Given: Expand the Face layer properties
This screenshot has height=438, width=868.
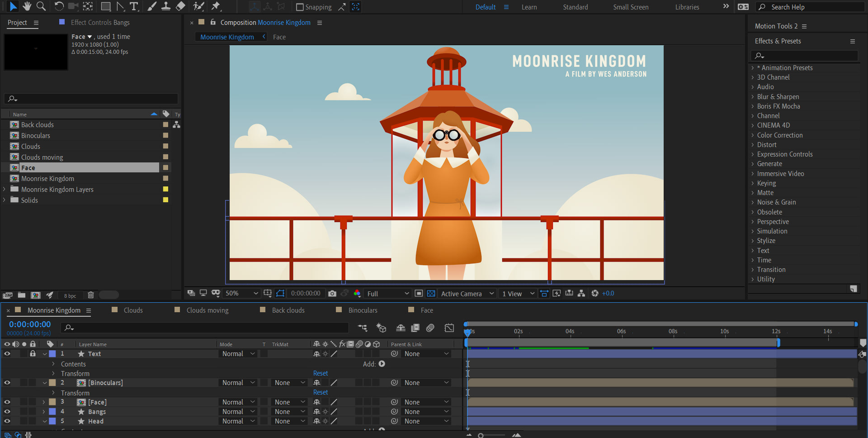Looking at the screenshot, I should tap(44, 402).
